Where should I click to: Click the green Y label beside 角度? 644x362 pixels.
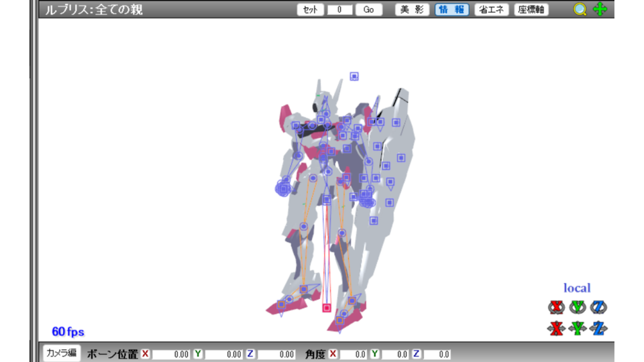tap(374, 354)
